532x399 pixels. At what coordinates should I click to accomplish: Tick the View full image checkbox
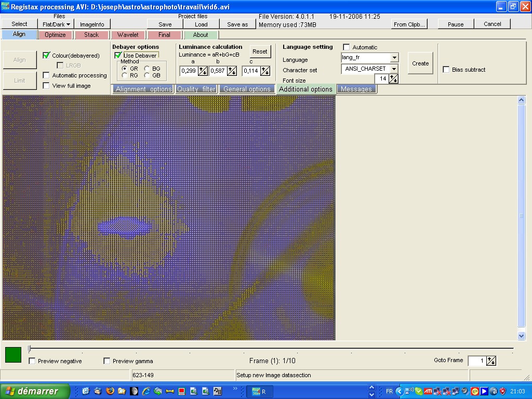click(46, 86)
